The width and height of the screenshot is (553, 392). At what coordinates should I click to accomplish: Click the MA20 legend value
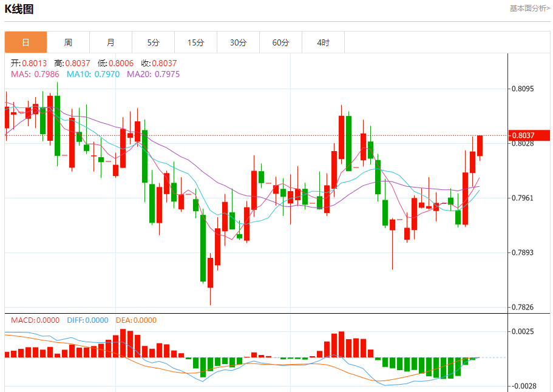pyautogui.click(x=153, y=74)
